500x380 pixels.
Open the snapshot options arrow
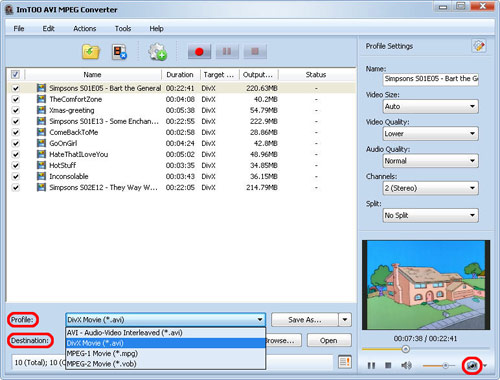(485, 366)
